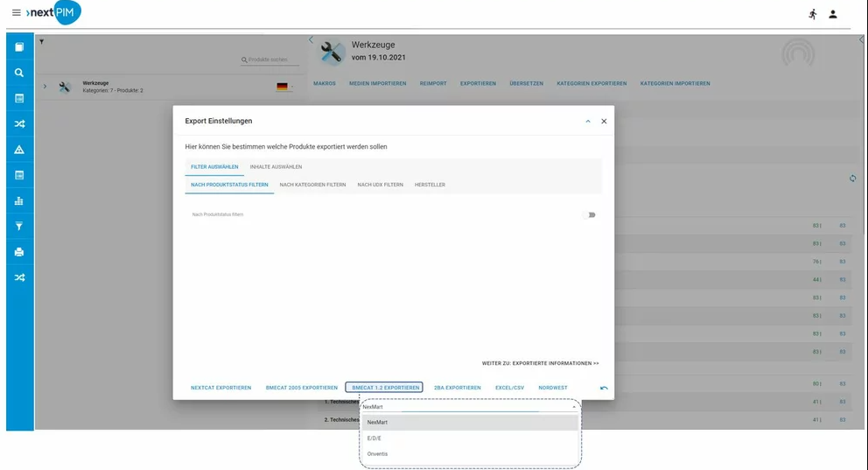This screenshot has width=868, height=470.
Task: Open the Nach UDX filtern tab
Action: (x=381, y=185)
